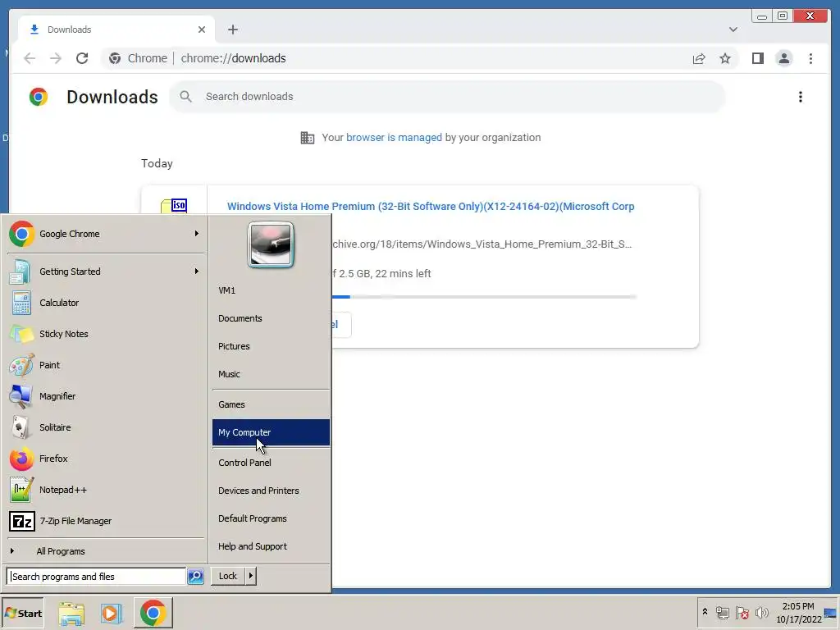Viewport: 840px width, 630px height.
Task: Bookmark this page with star icon
Action: click(x=725, y=58)
